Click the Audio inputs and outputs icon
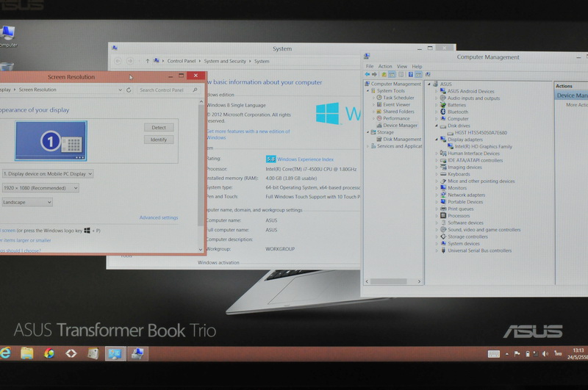Image resolution: width=588 pixels, height=390 pixels. 443,98
